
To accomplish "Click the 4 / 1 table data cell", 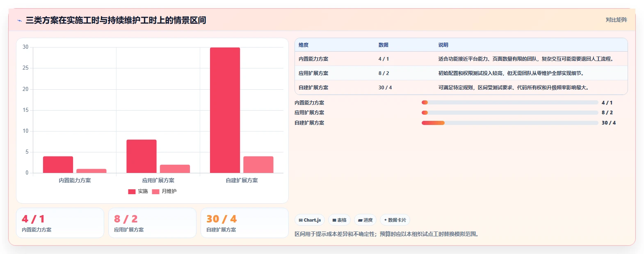I will pos(384,59).
